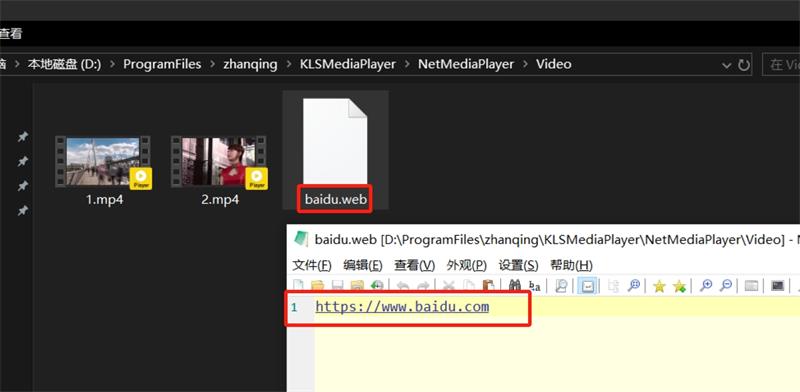Click the Save floppy disk icon

tap(337, 286)
